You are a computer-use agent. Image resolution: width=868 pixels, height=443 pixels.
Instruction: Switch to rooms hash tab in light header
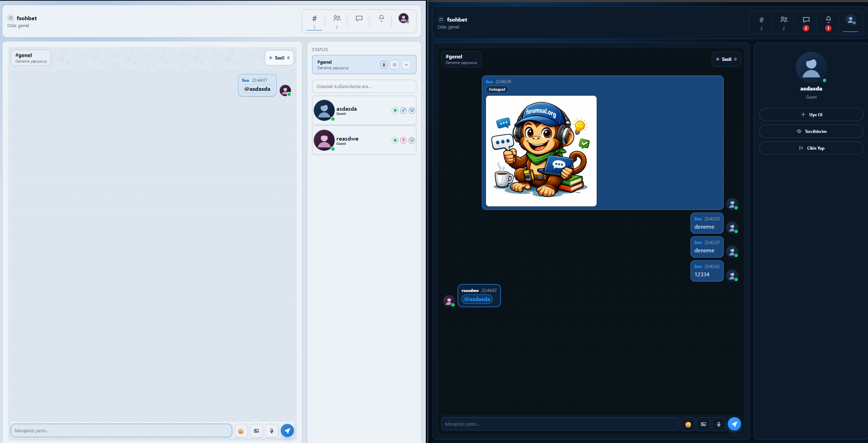314,20
